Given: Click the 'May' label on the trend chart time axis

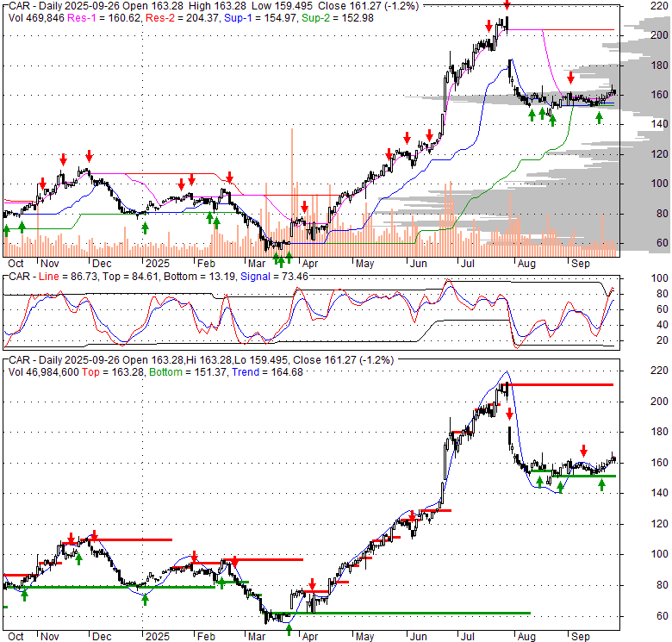Looking at the screenshot, I should [364, 637].
